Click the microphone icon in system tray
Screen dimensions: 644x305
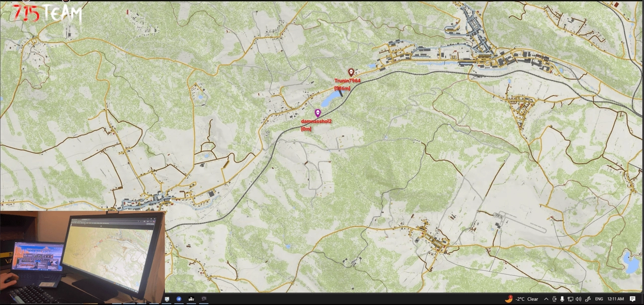coord(562,299)
